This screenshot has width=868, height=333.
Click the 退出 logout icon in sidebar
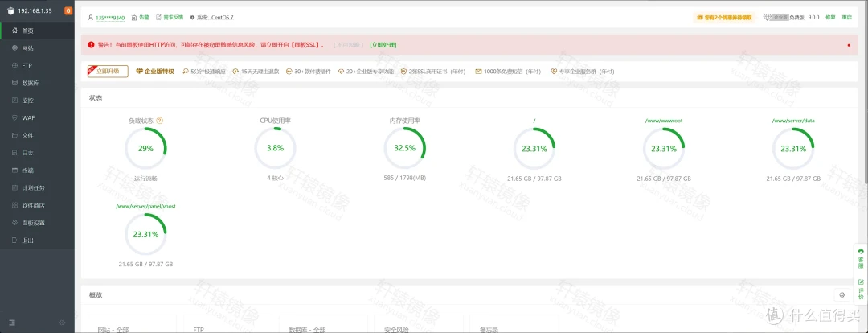14,240
